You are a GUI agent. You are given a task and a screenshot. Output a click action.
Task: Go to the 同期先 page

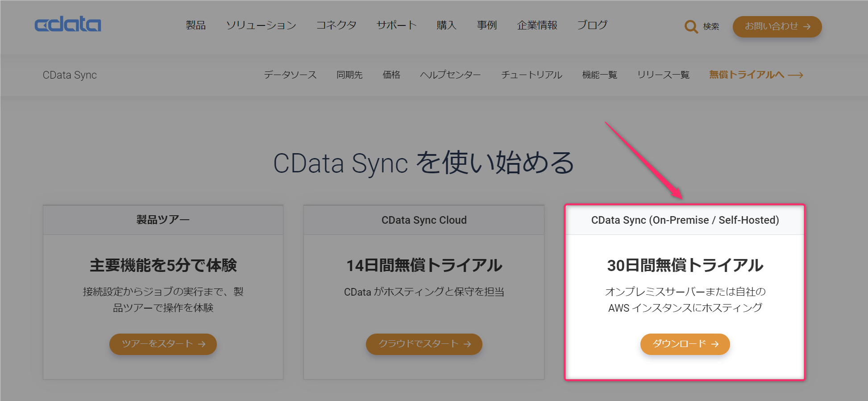(x=349, y=75)
